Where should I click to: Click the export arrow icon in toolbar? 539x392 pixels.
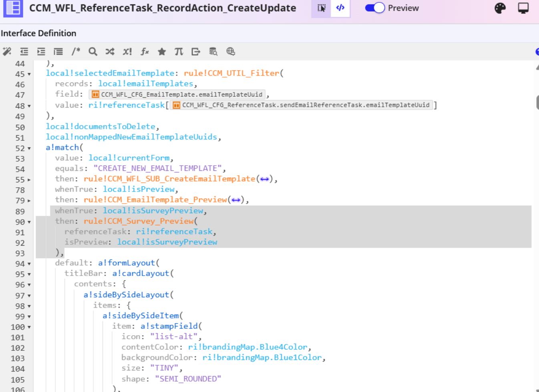tap(196, 52)
